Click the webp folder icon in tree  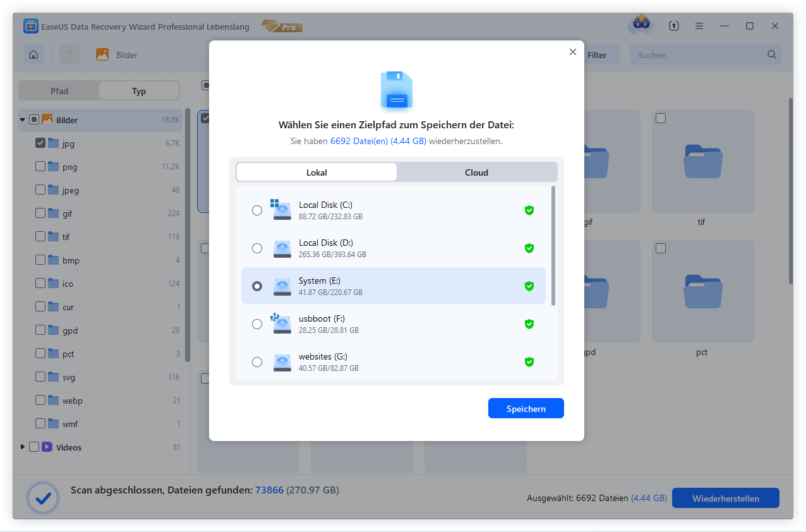point(53,400)
